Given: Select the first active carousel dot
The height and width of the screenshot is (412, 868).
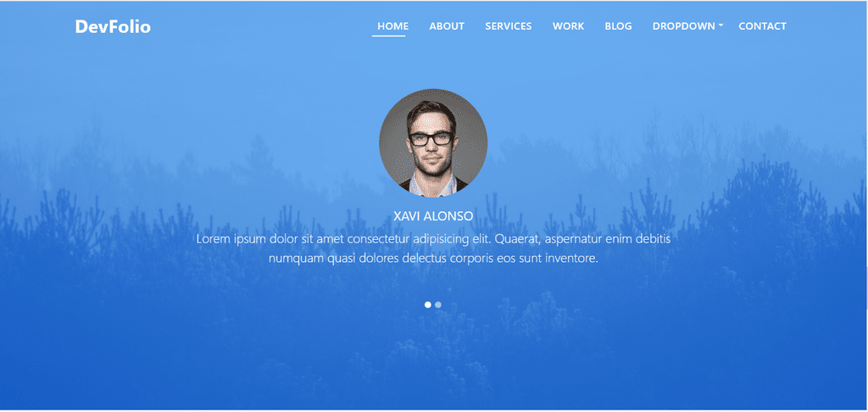Looking at the screenshot, I should [428, 304].
